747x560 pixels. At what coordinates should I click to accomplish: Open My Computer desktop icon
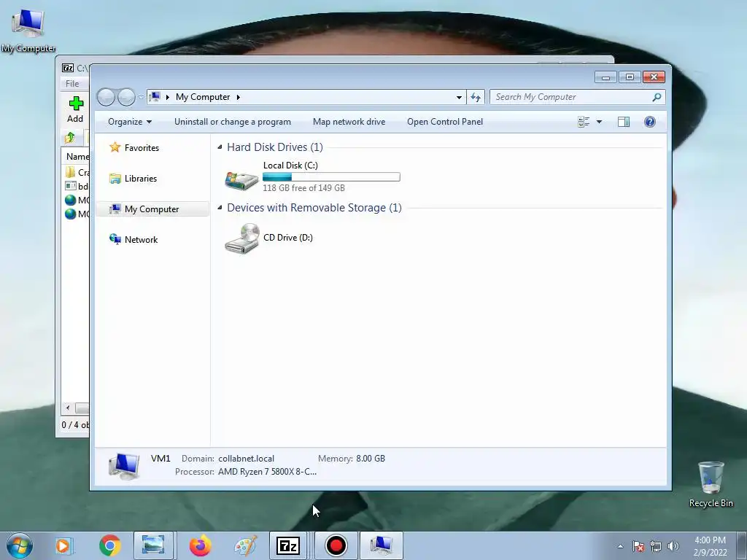pos(28,29)
